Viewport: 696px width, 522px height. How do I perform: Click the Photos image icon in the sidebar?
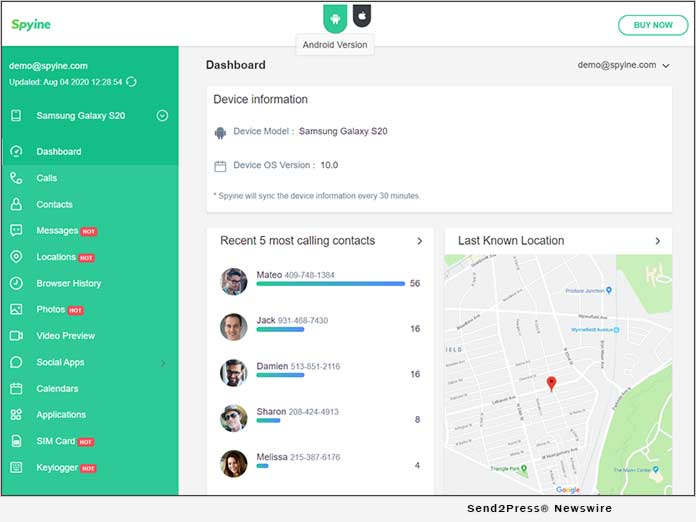(16, 310)
